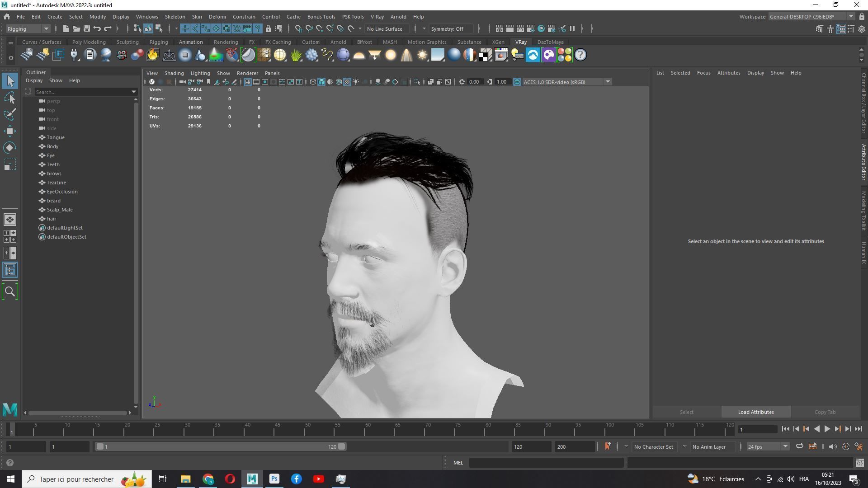Viewport: 868px width, 488px height.
Task: Click the MEL command language label
Action: tap(458, 463)
